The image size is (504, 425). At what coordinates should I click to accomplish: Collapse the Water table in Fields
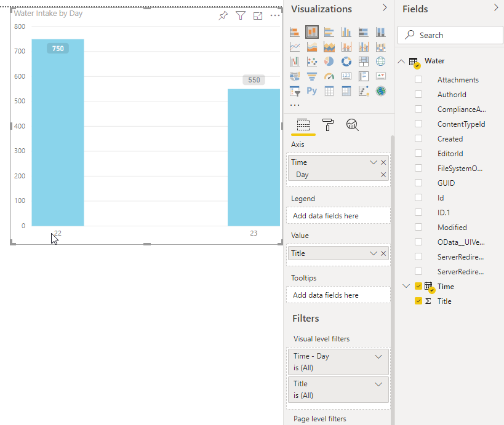coord(401,62)
